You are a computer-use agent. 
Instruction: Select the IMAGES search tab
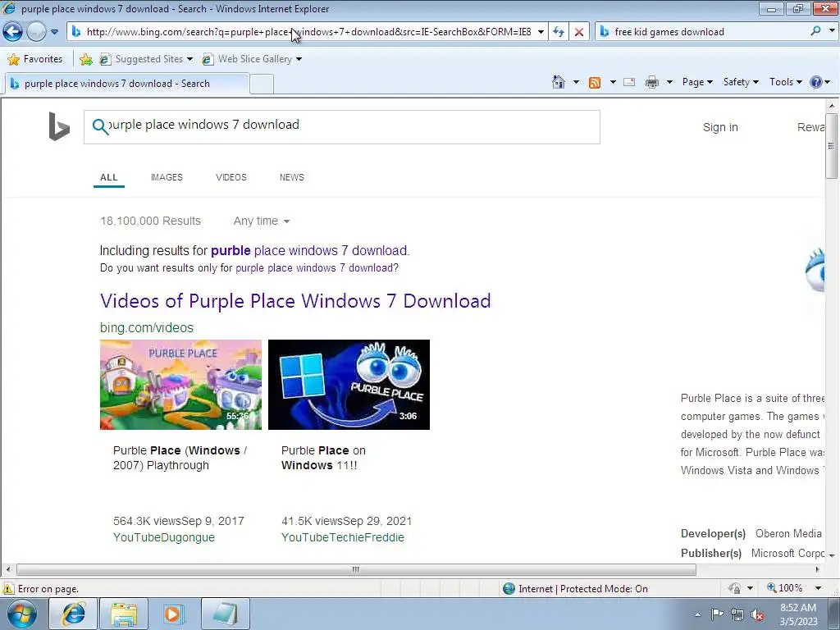pyautogui.click(x=167, y=177)
